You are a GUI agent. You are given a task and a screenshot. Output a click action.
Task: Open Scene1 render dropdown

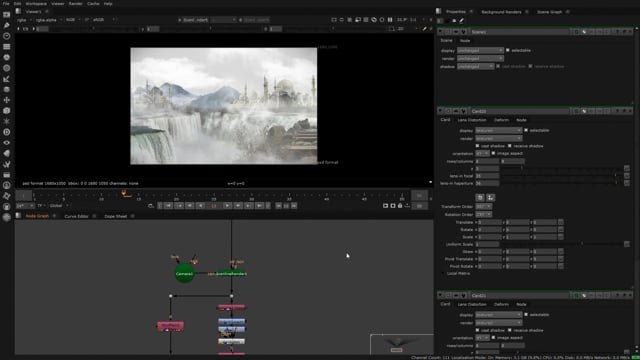pyautogui.click(x=480, y=58)
